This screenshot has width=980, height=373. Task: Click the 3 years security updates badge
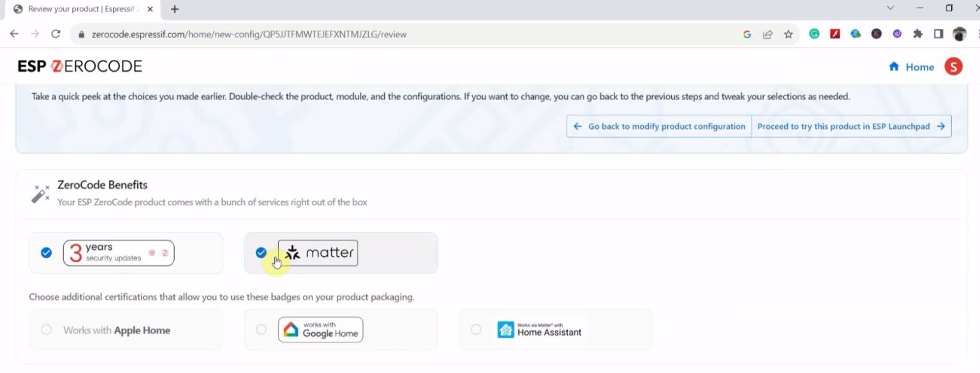[x=118, y=252]
